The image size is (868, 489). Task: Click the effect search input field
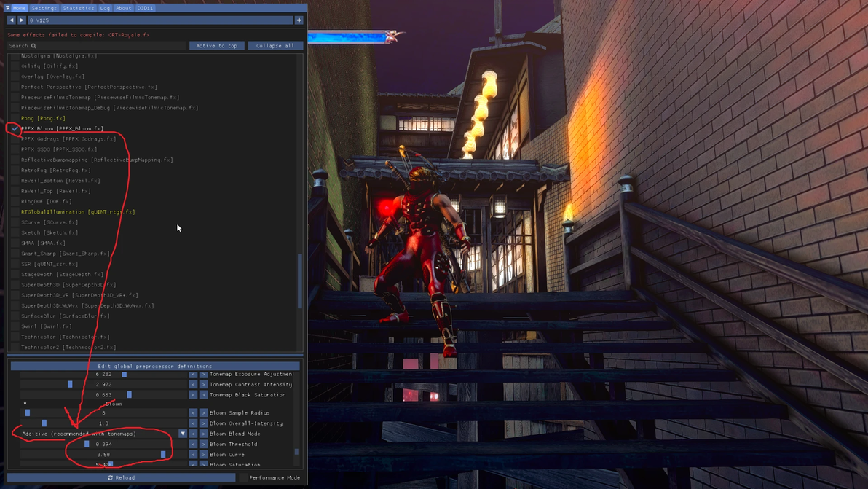coord(97,46)
